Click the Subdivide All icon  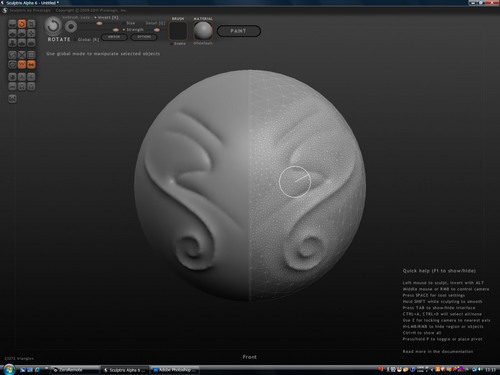[31, 55]
